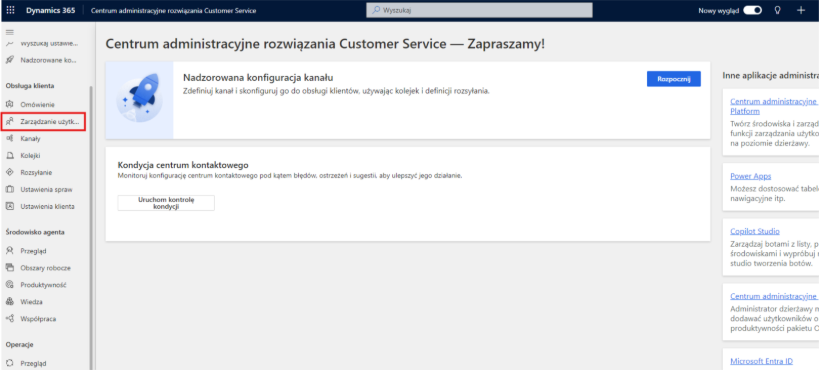Screen dimensions: 820x370
Task: Click the Omówienie sidebar icon
Action: (9, 105)
